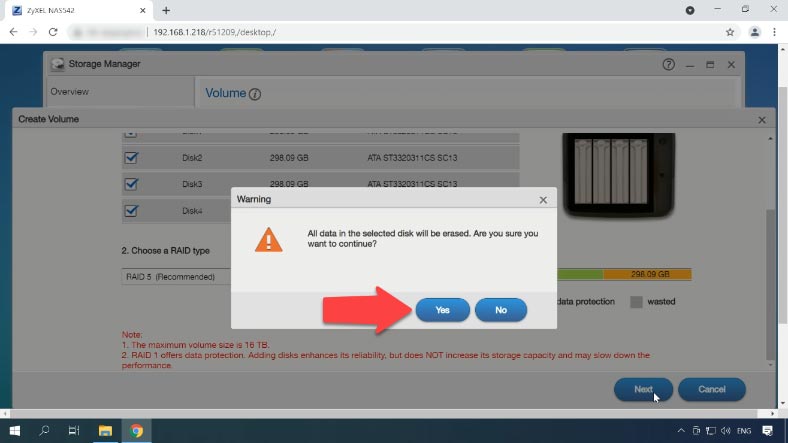Click the orange 298.09 GB capacity bar segment
The image size is (788, 443).
click(647, 274)
